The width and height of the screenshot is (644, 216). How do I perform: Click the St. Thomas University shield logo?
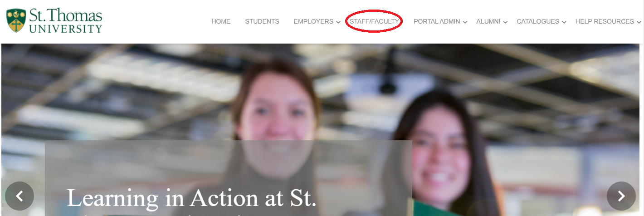click(16, 20)
